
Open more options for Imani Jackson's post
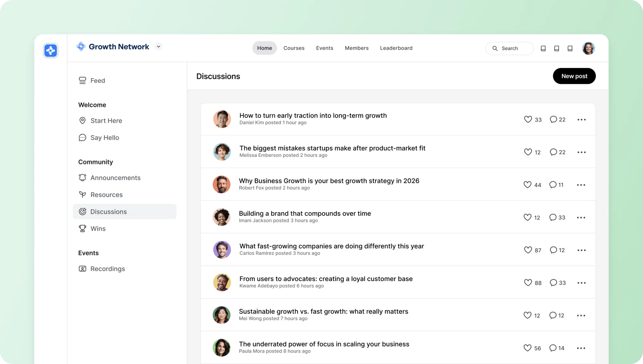coord(581,218)
